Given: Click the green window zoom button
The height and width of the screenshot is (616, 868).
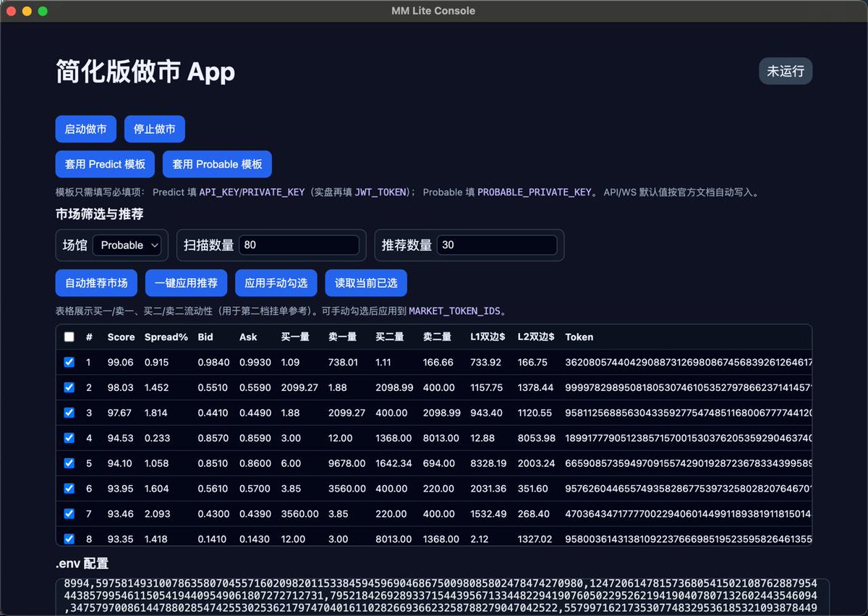Looking at the screenshot, I should click(x=43, y=11).
